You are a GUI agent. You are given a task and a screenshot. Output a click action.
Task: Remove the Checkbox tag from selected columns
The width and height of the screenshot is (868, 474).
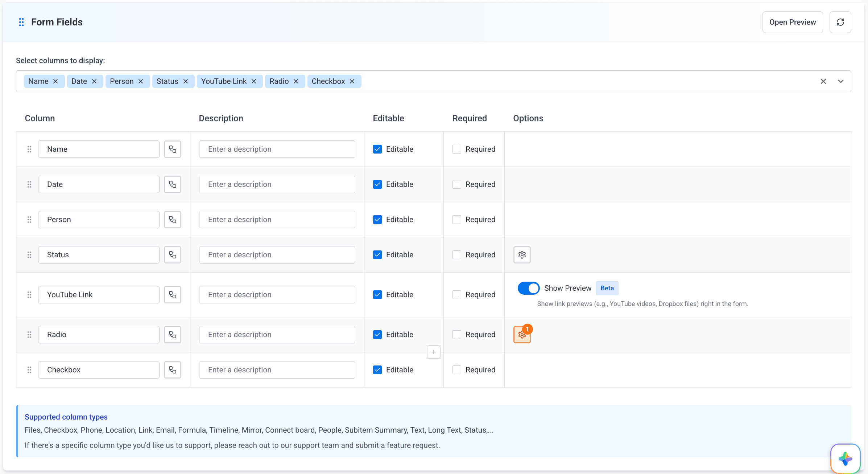(352, 81)
